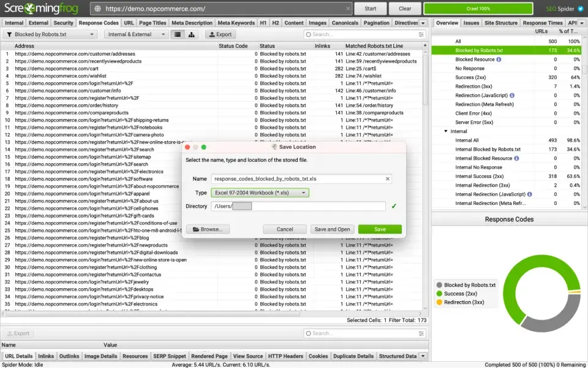The image size is (588, 368).
Task: Open the Structured Data bottom tab
Action: click(398, 356)
